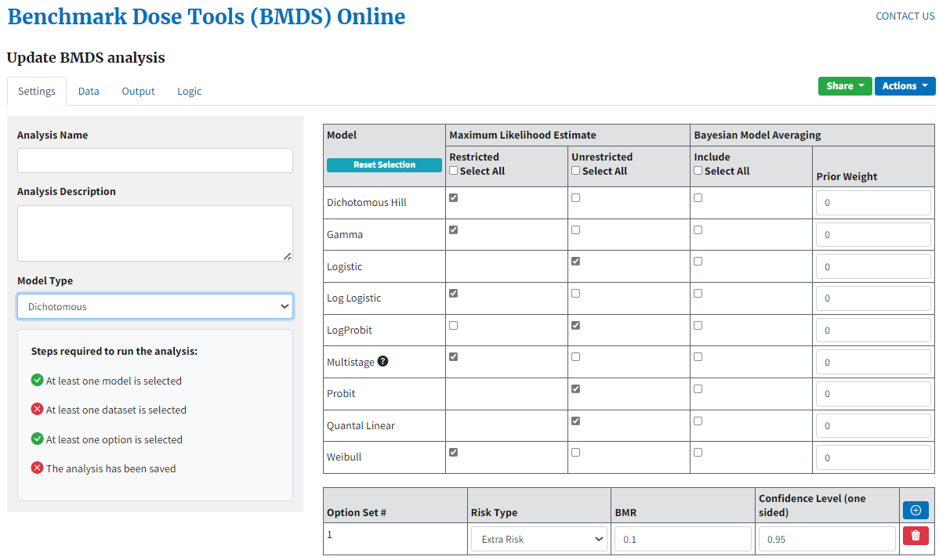
Task: Uncheck Restricted for Weibull model
Action: pyautogui.click(x=453, y=453)
